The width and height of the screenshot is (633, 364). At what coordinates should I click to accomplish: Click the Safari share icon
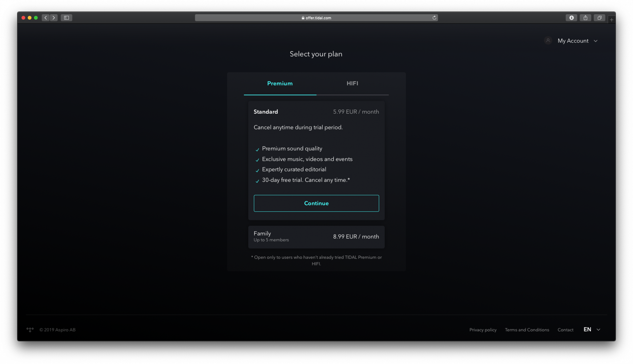pyautogui.click(x=585, y=18)
